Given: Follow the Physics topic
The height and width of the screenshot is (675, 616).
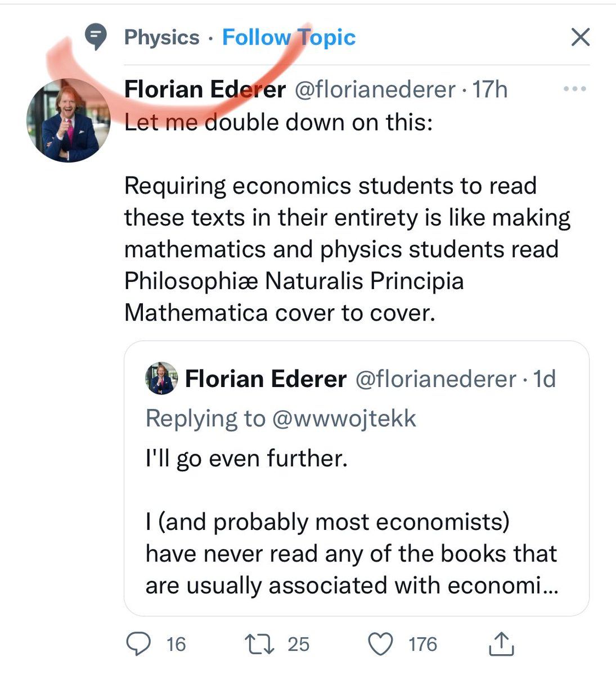Looking at the screenshot, I should coord(289,38).
